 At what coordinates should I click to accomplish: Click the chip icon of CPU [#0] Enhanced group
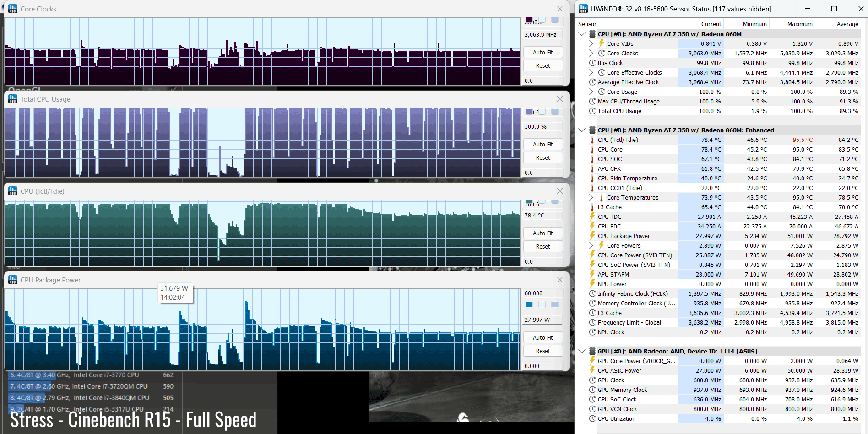592,130
